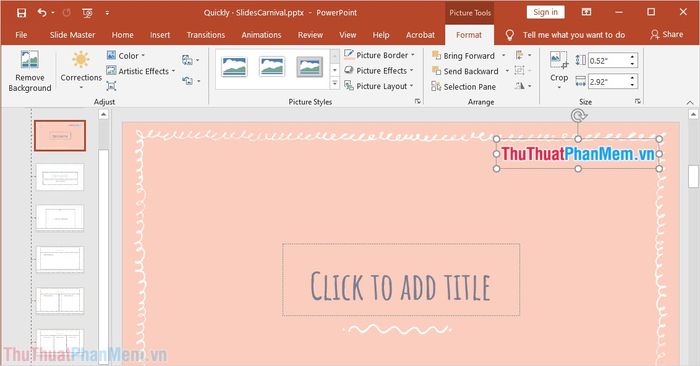Open the Corrections sun icon
The width and height of the screenshot is (700, 366).
point(81,59)
